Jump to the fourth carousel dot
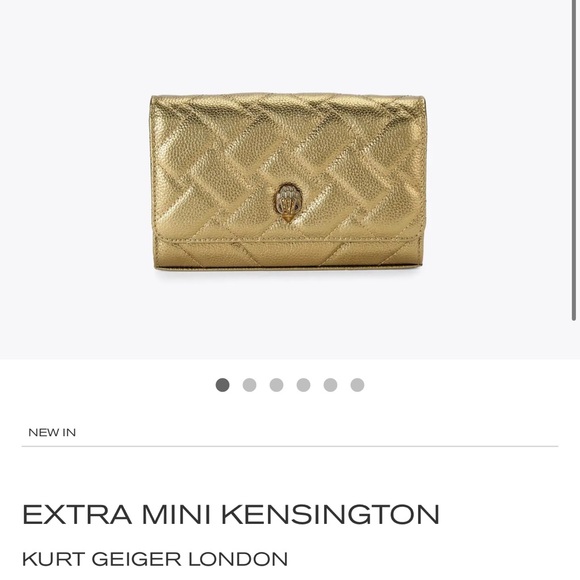 (x=303, y=385)
